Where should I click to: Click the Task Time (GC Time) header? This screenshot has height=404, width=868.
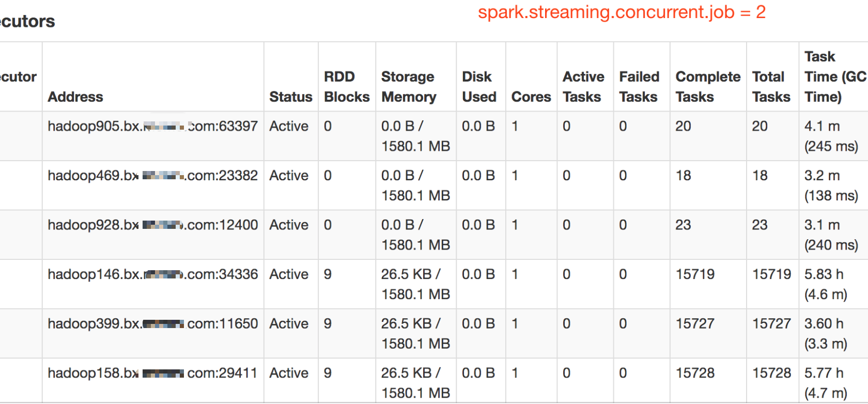pos(835,76)
